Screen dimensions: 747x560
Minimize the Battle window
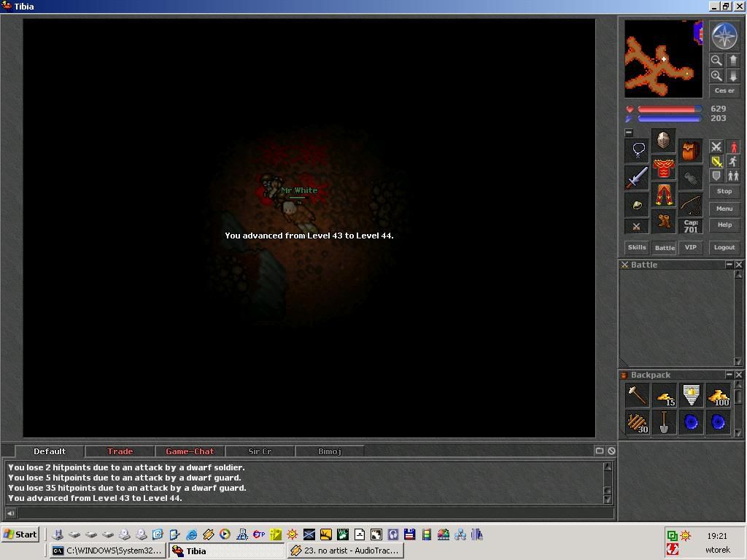tap(729, 264)
